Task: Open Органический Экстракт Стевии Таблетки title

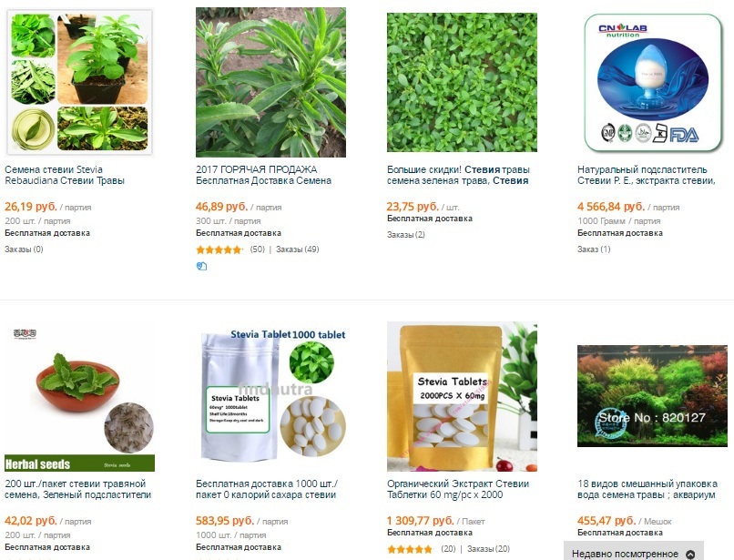Action: point(458,489)
